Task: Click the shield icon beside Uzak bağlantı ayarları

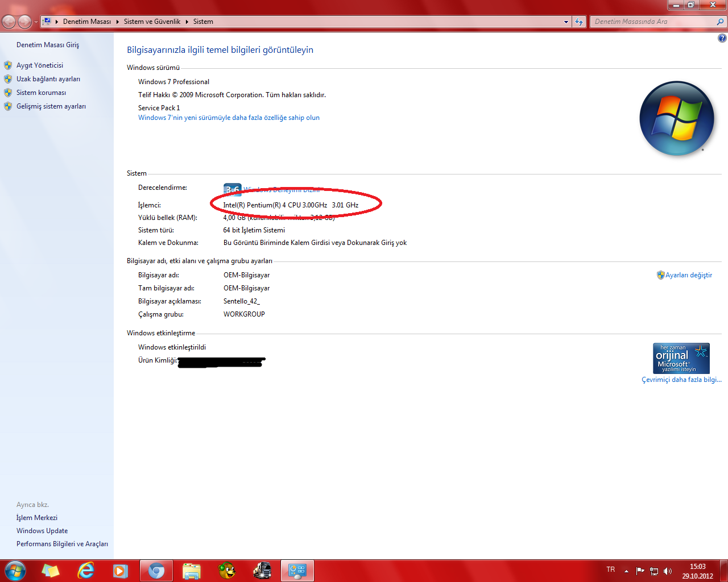Action: coord(8,79)
